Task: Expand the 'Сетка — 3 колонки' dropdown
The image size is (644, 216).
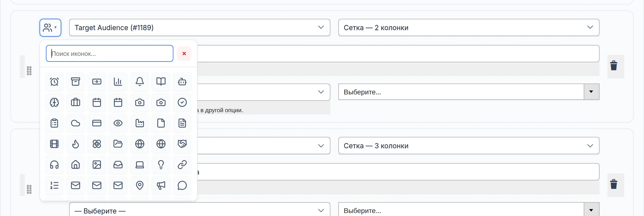Action: (x=469, y=146)
